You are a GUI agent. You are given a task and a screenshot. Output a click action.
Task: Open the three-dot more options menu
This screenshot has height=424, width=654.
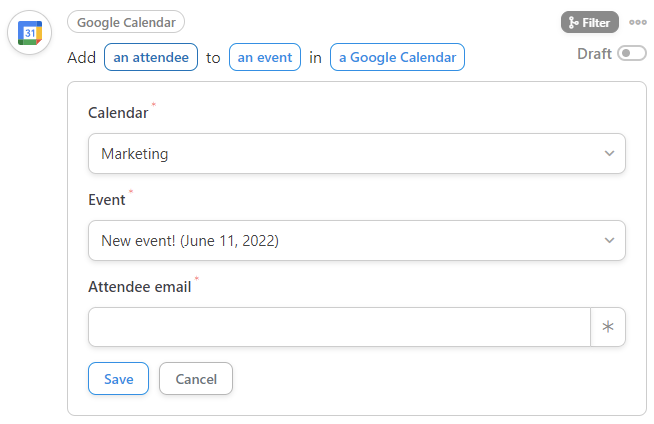click(x=638, y=23)
